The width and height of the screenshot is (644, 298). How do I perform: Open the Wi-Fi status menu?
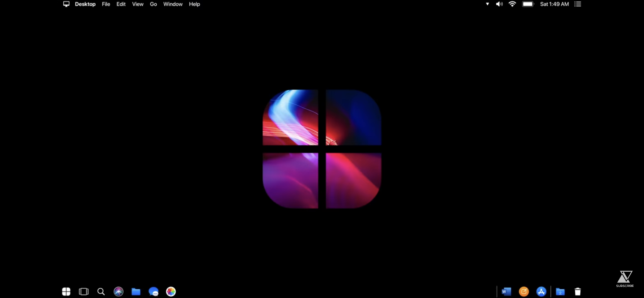tap(512, 4)
